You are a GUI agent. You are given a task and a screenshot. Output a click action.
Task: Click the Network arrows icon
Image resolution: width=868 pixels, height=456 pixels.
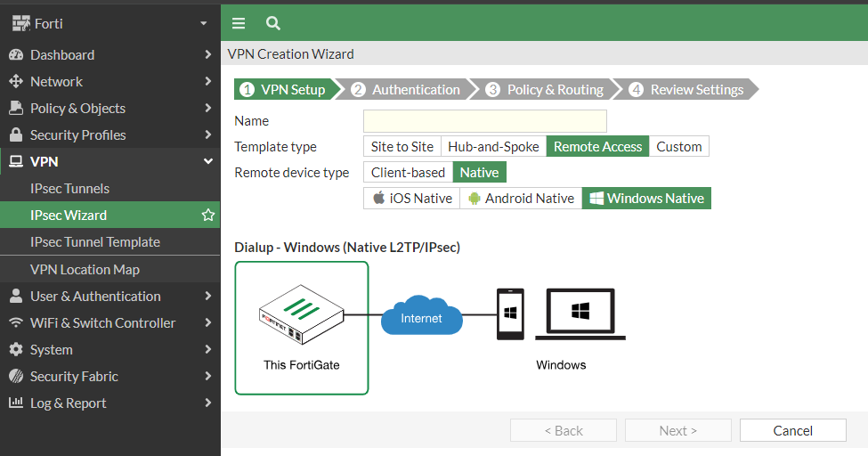tap(16, 81)
